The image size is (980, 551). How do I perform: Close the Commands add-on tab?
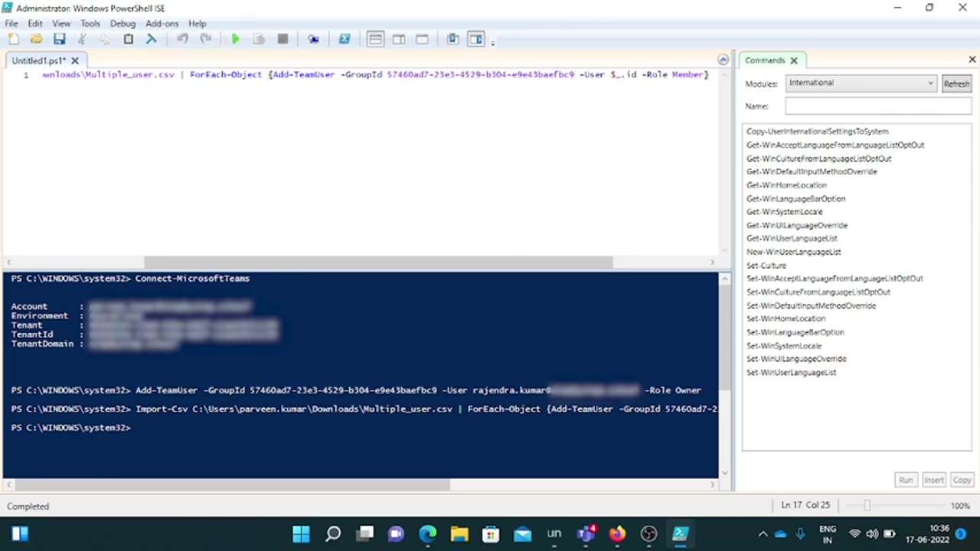pos(794,60)
